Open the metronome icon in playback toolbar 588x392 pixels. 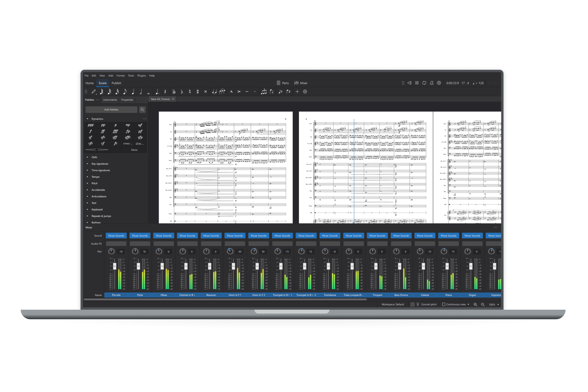432,83
